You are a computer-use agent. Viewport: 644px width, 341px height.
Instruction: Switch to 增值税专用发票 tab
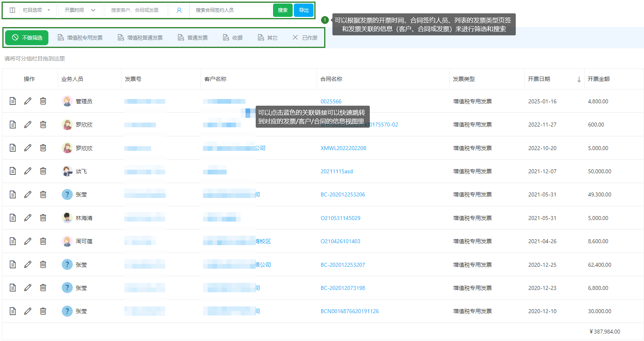tap(80, 38)
